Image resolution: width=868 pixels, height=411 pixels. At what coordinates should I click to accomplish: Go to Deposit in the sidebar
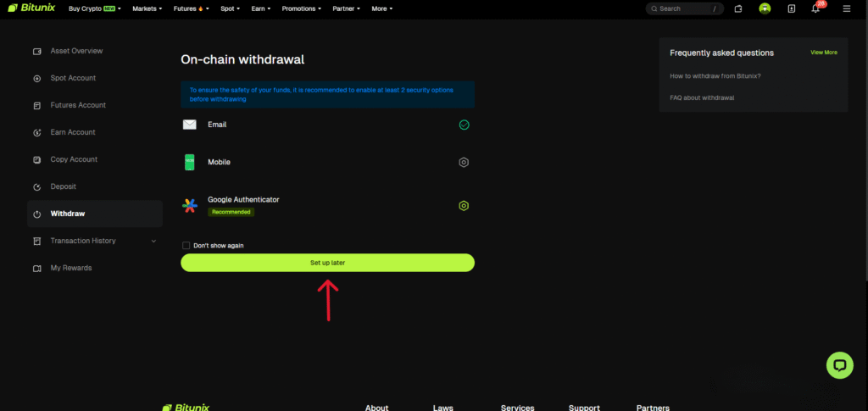pyautogui.click(x=64, y=186)
